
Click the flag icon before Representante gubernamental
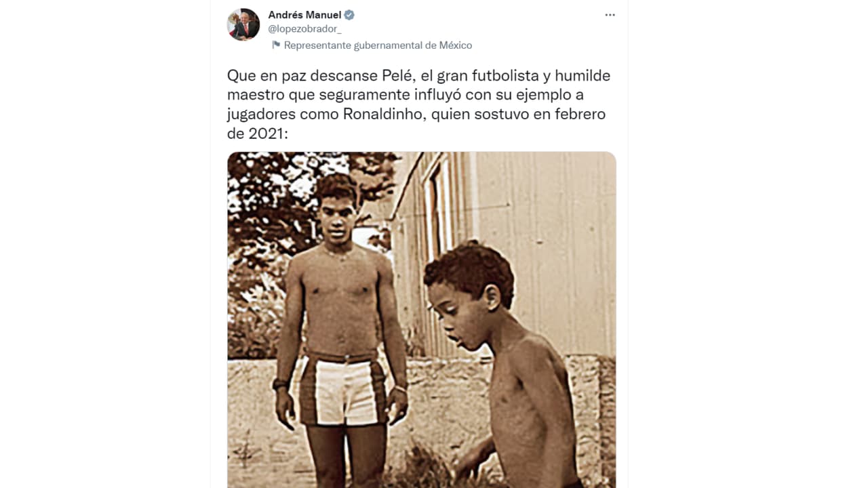click(x=276, y=45)
